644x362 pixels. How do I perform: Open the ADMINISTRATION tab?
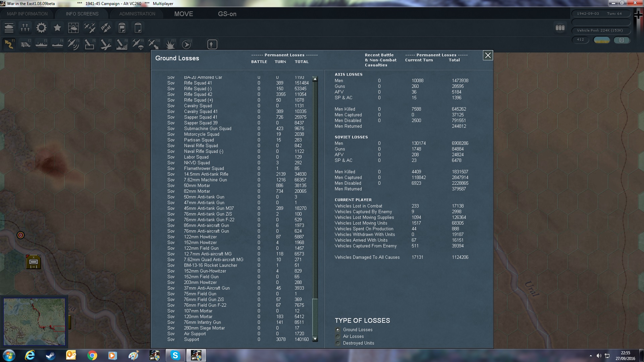pyautogui.click(x=137, y=14)
